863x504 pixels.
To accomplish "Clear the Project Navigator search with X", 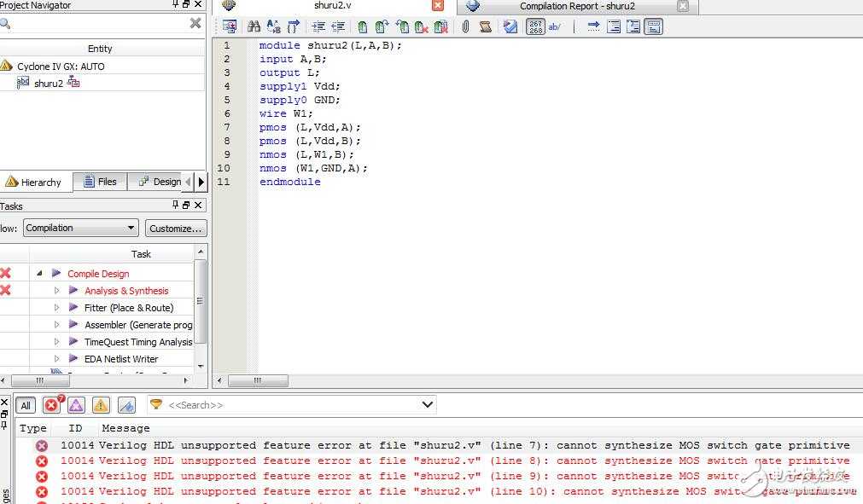I will tap(195, 23).
